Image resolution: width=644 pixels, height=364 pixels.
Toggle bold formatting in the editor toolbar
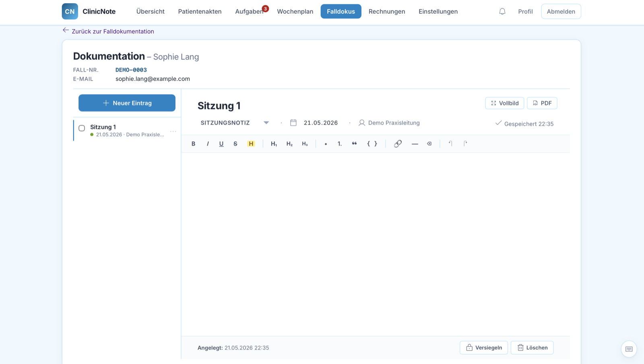(193, 144)
